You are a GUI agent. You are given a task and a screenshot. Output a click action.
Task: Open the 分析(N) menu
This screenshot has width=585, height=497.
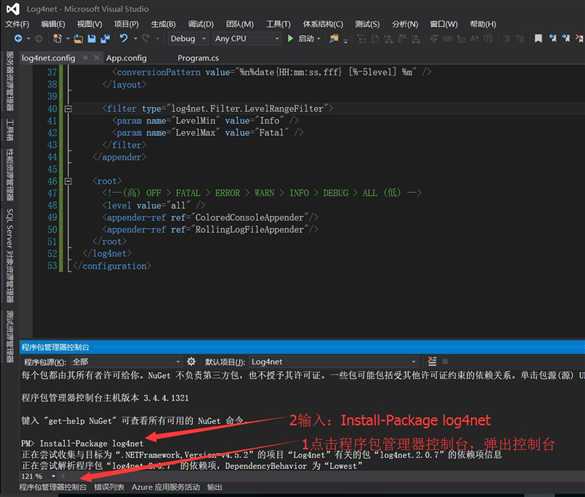pos(405,24)
